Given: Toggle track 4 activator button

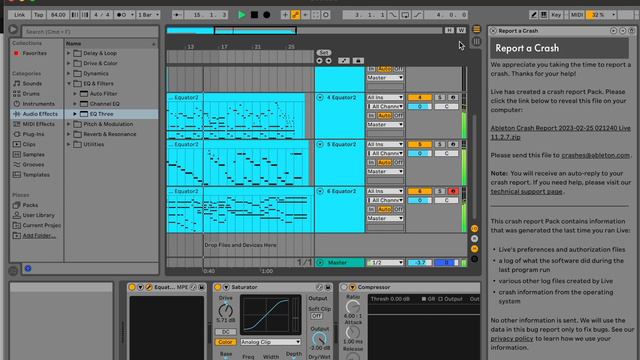Looking at the screenshot, I should coord(420,98).
